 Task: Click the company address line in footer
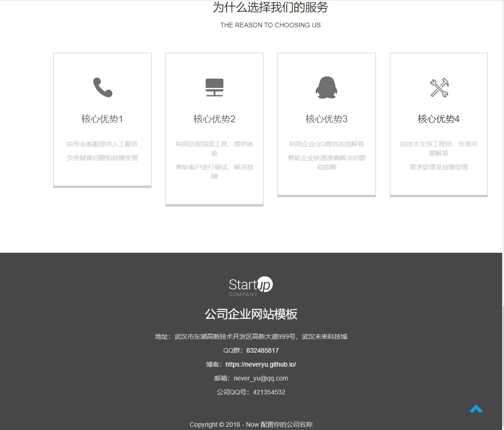pos(251,337)
